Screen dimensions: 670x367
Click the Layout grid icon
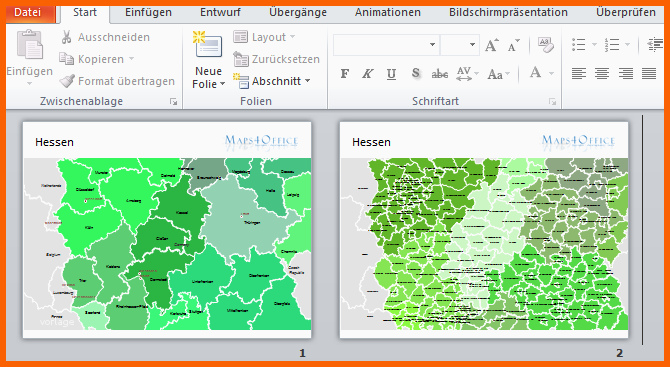(x=241, y=37)
